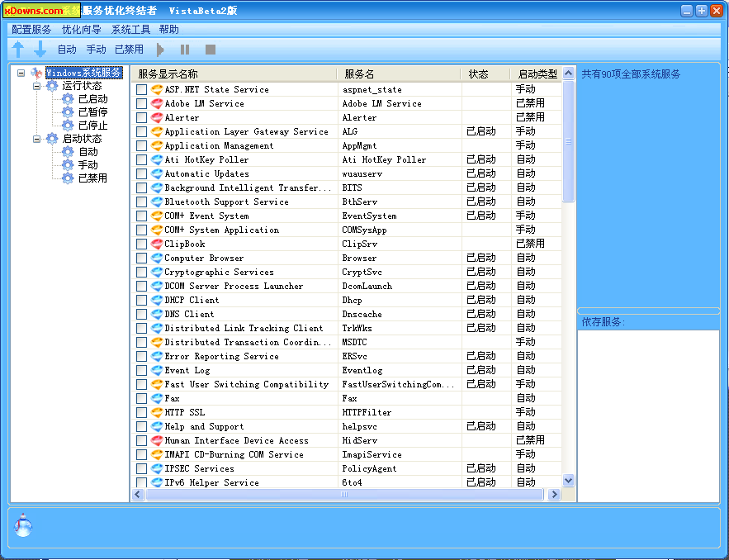Click the pause service toolbar icon
Screen dimensions: 729x560
[x=185, y=50]
